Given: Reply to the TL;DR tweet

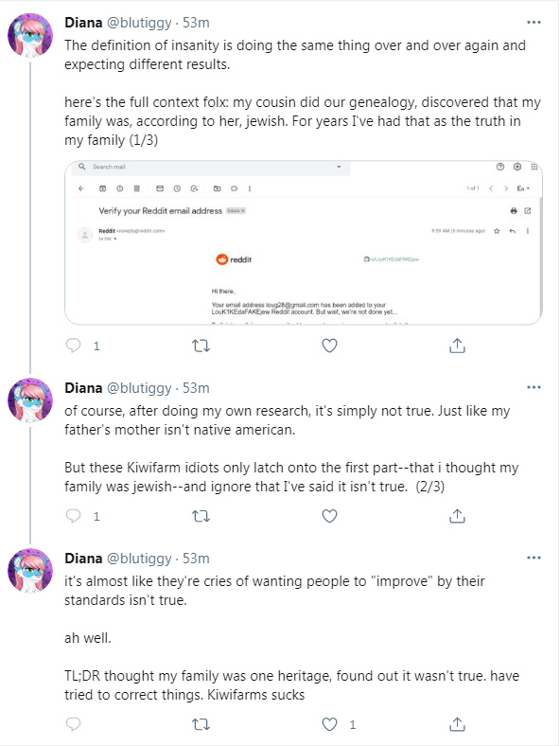Looking at the screenshot, I should pos(73,724).
